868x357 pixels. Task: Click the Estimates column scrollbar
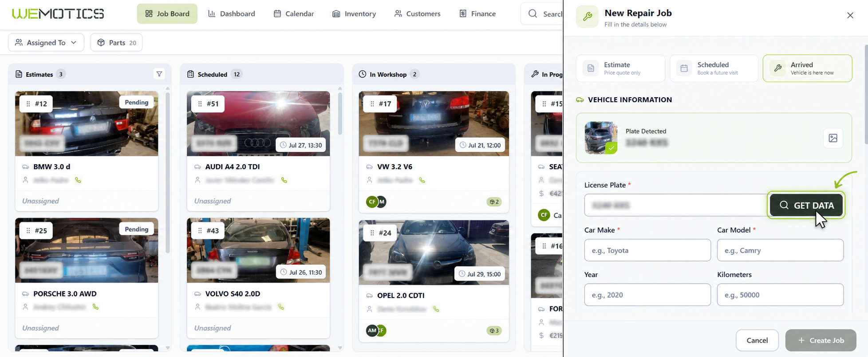(168, 172)
